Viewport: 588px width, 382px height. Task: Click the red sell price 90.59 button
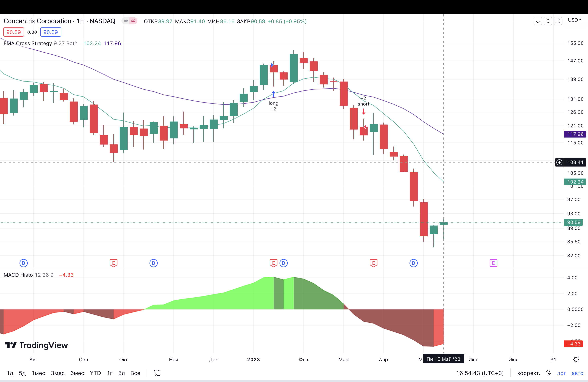click(14, 32)
